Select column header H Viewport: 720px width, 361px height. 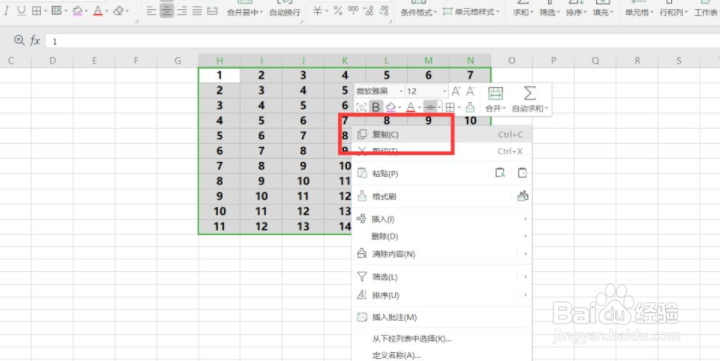click(x=219, y=61)
